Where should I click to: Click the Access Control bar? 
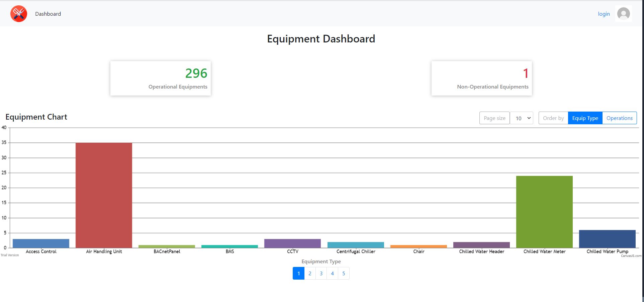[x=40, y=243]
